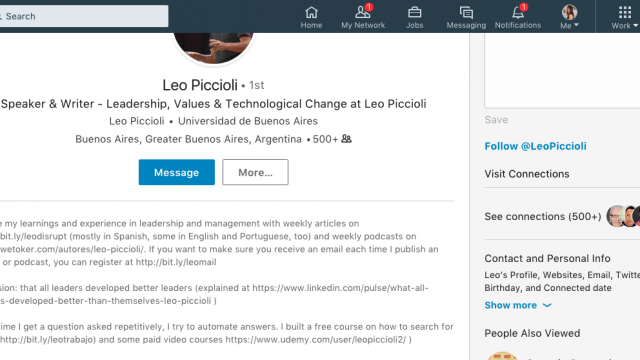Open the More... options button

click(256, 172)
